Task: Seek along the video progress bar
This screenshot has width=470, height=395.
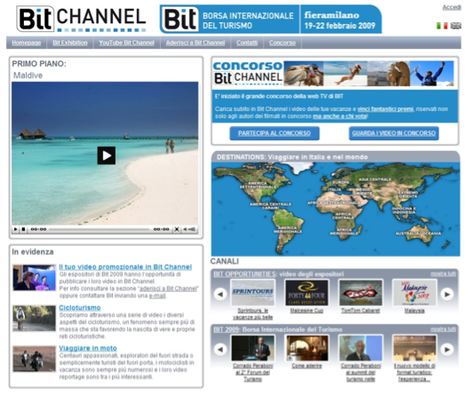Action: (x=100, y=229)
